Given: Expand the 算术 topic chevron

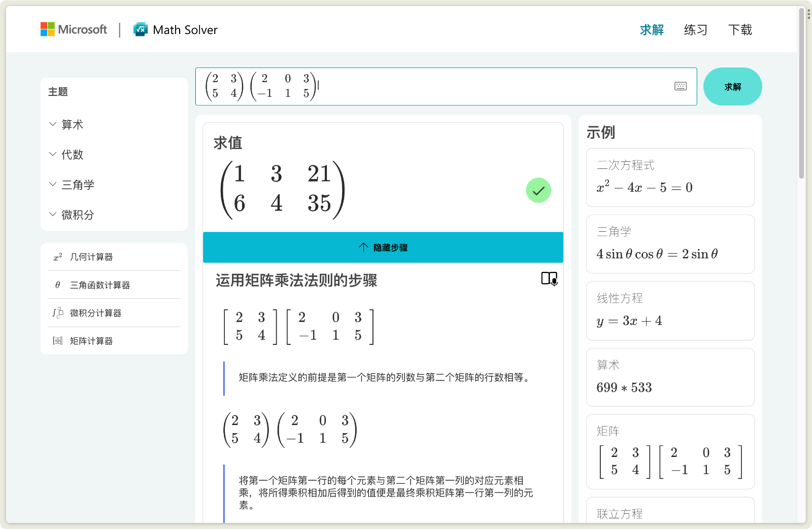Looking at the screenshot, I should click(53, 124).
